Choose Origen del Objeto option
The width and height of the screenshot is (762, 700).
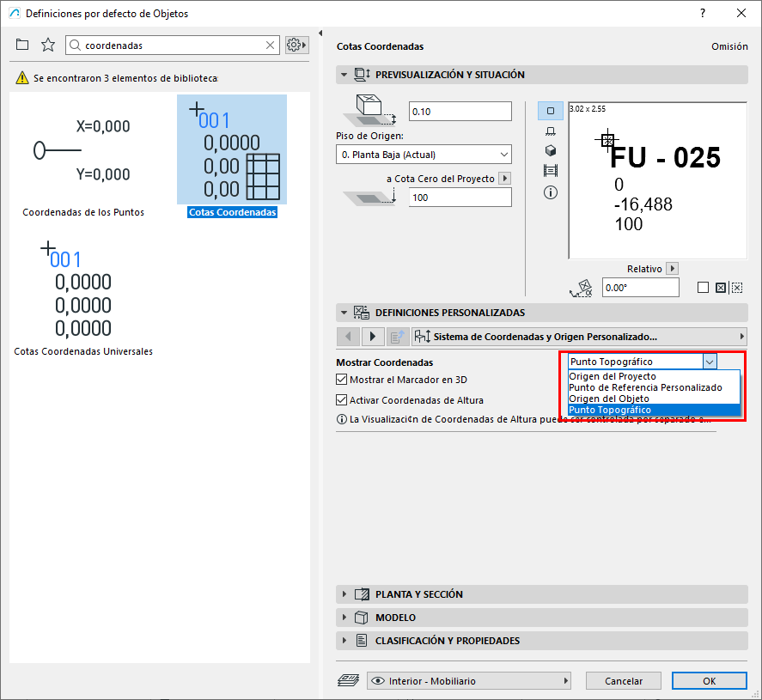[x=654, y=399]
